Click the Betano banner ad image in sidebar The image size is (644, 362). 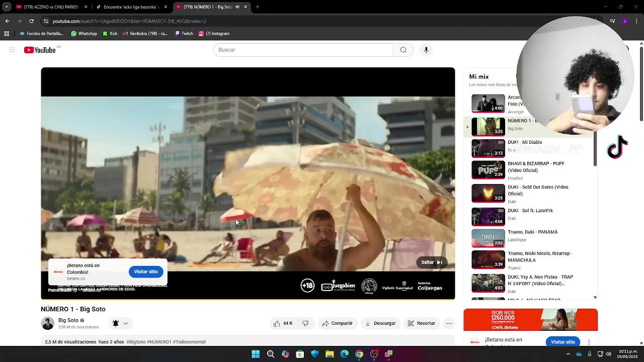[x=530, y=320]
